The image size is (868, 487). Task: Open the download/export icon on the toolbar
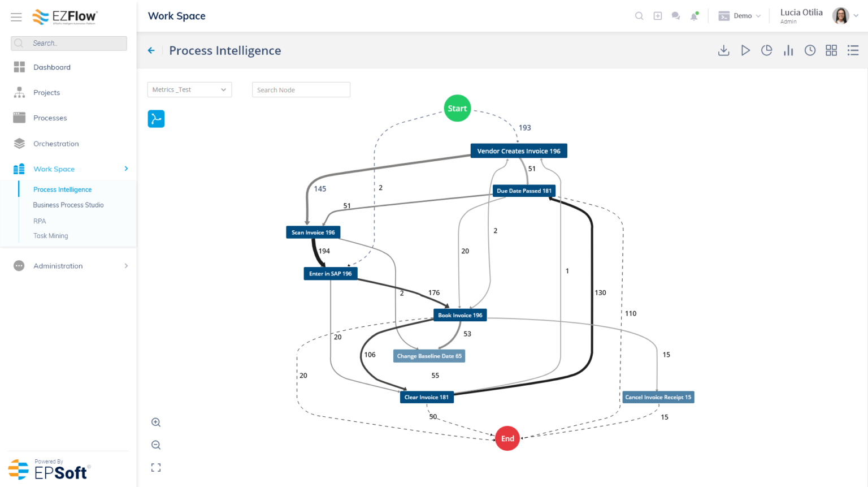click(x=724, y=50)
